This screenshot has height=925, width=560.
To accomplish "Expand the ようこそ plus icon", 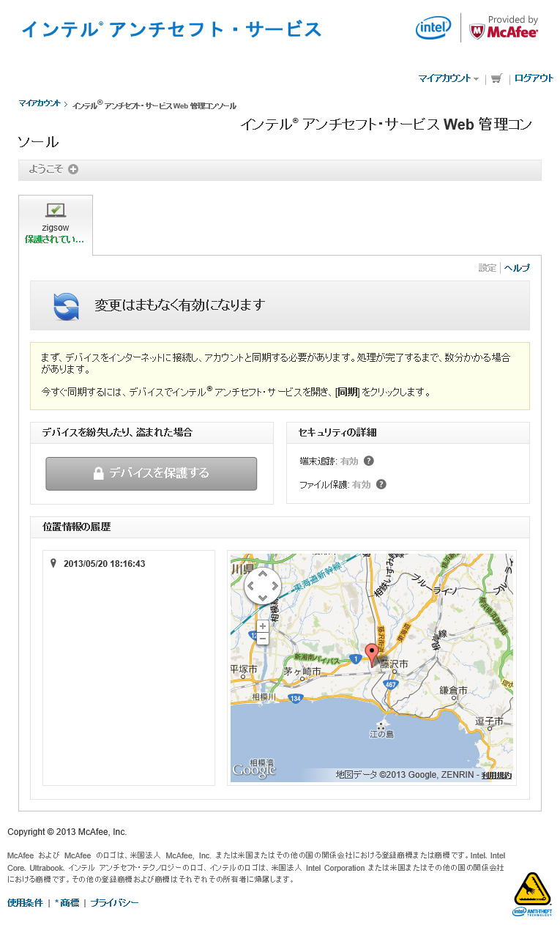I will [x=73, y=169].
